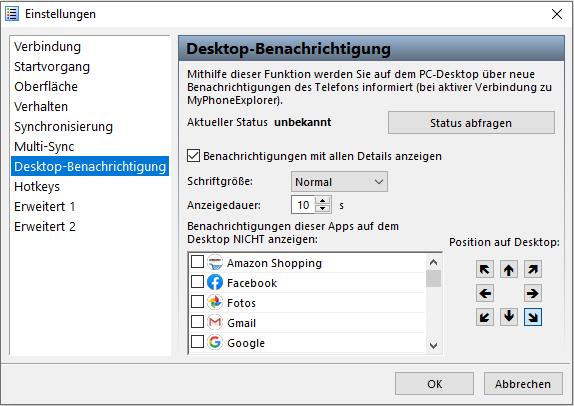Click the Fotos pinwheel app icon
This screenshot has height=406, width=574.
(x=215, y=302)
